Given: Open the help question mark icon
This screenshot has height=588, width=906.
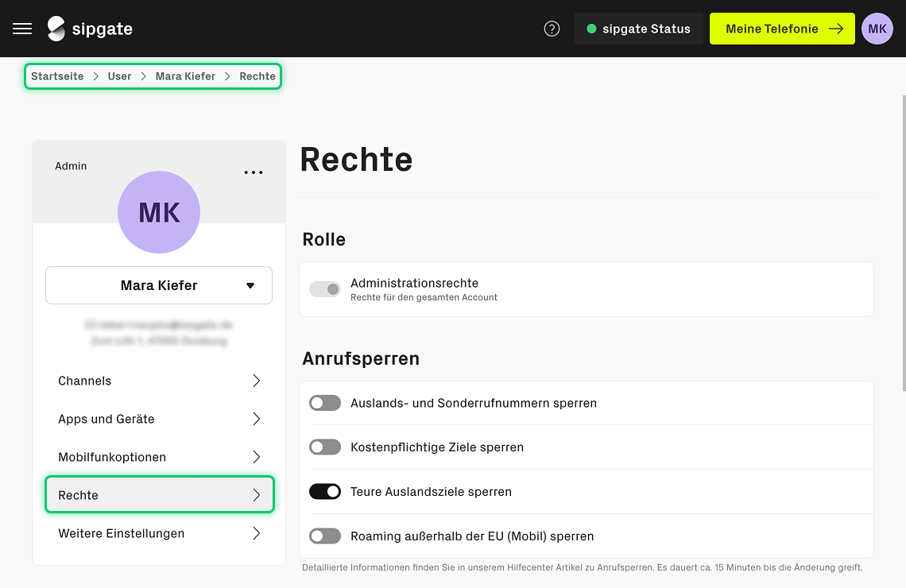Looking at the screenshot, I should click(552, 29).
